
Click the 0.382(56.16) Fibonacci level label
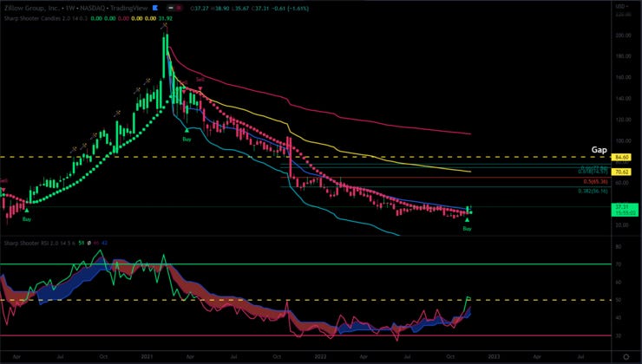coord(593,191)
